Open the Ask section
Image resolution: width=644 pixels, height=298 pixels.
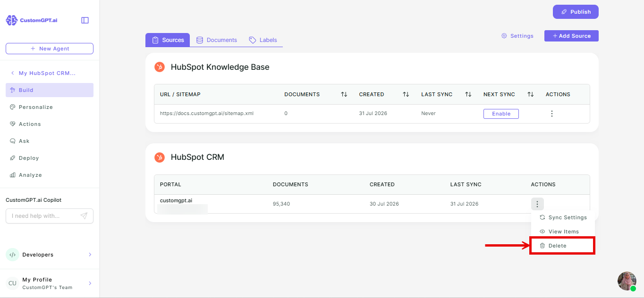click(50, 141)
